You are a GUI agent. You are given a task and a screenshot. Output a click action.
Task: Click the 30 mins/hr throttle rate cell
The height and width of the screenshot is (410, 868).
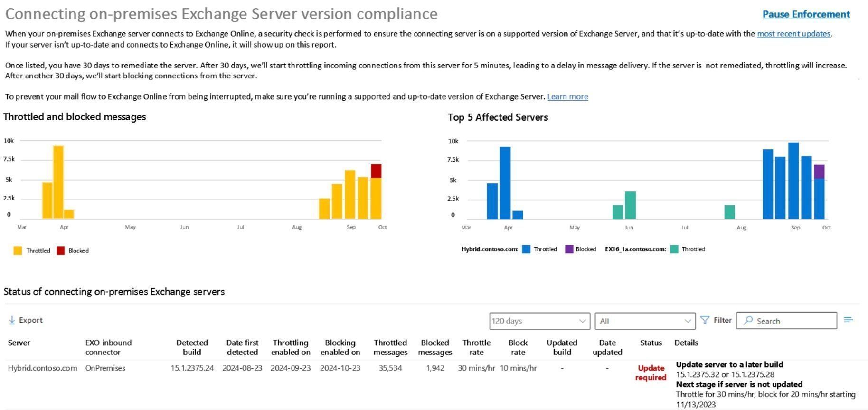pyautogui.click(x=476, y=368)
